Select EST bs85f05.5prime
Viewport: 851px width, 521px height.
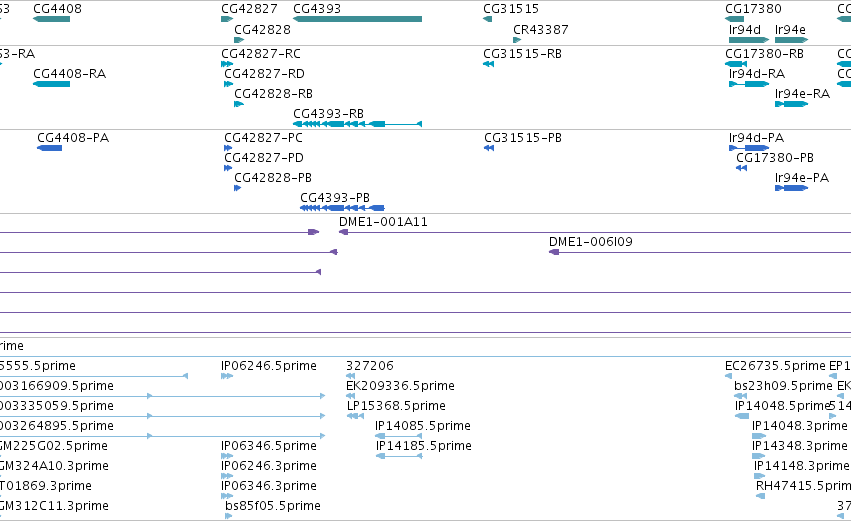pyautogui.click(x=273, y=506)
